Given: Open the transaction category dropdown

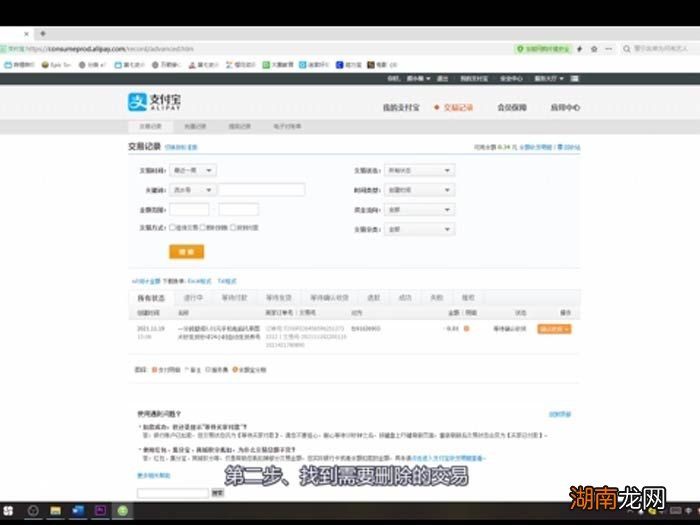Looking at the screenshot, I should [419, 229].
